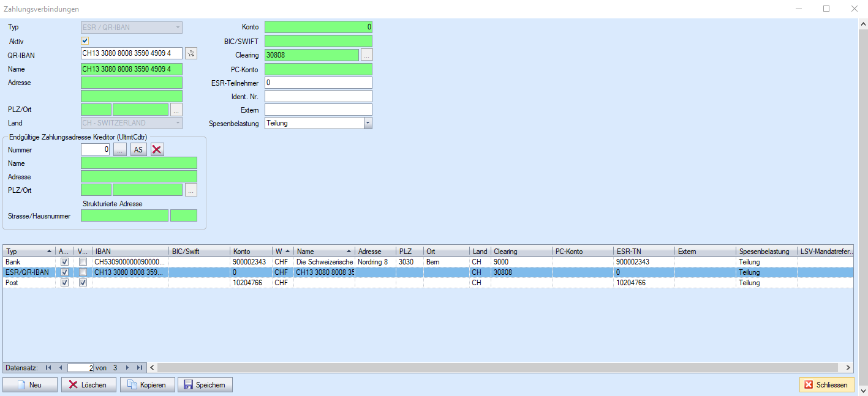The image size is (868, 396).
Task: Click the Löschen button
Action: [88, 385]
